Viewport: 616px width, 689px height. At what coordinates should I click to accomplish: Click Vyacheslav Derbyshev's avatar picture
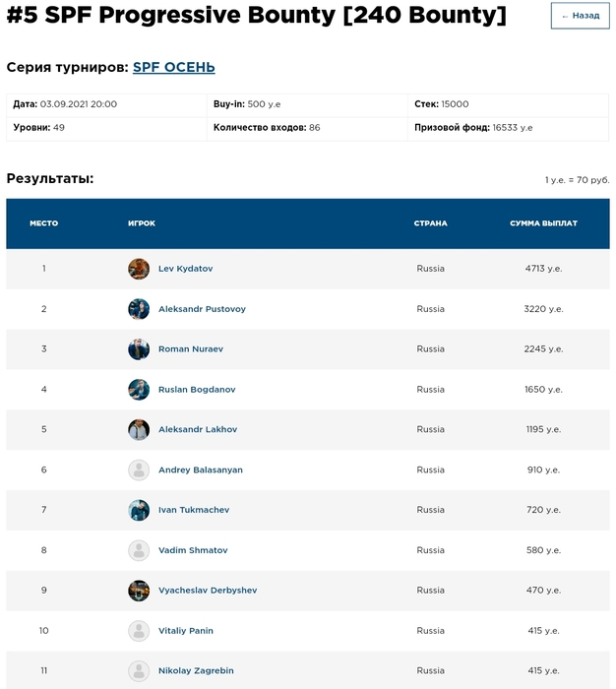point(139,591)
